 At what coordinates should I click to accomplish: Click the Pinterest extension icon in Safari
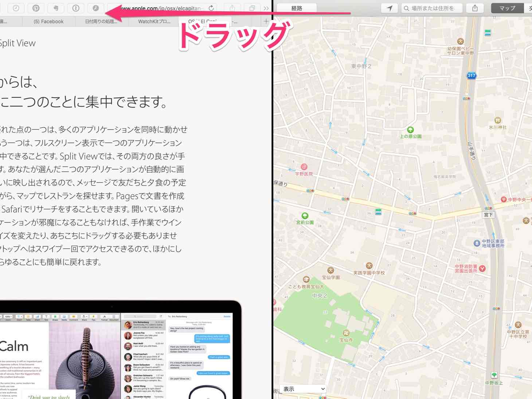(36, 8)
